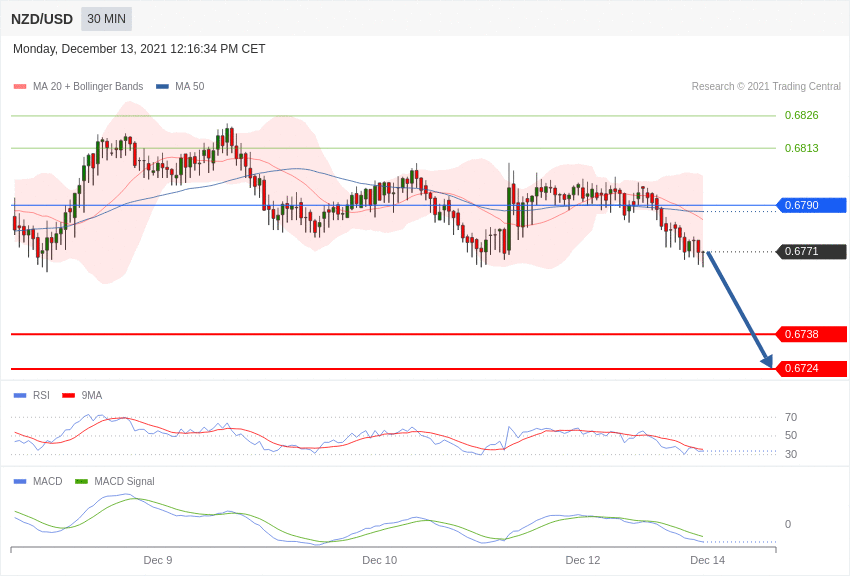Click the RSI 70 level label
Image resolution: width=850 pixels, height=576 pixels.
click(x=791, y=417)
